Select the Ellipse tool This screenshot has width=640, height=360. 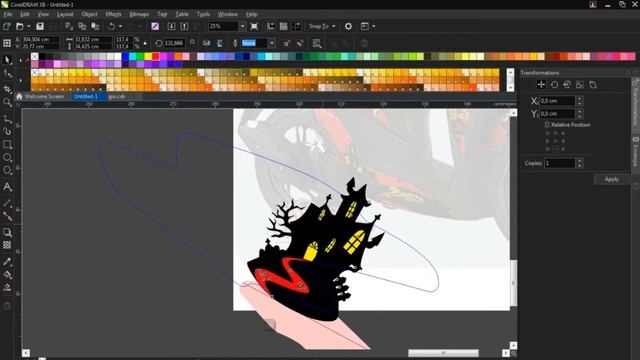tap(7, 158)
